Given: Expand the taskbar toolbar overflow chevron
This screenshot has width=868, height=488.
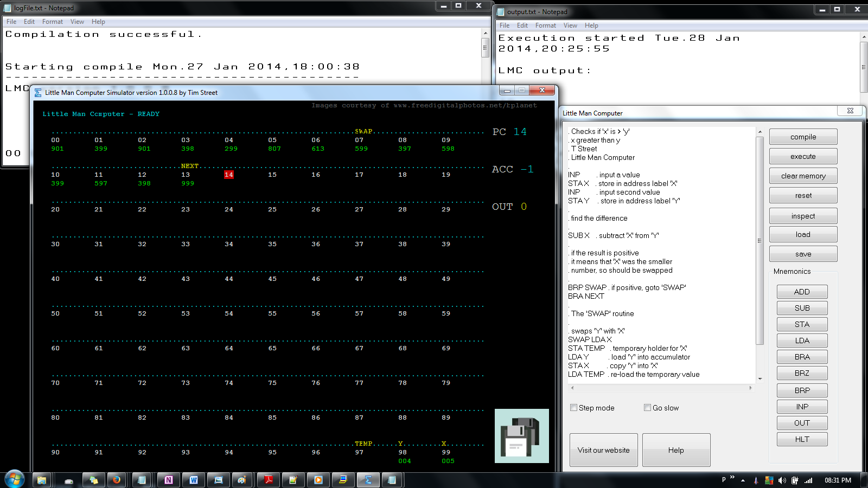Looking at the screenshot, I should [732, 478].
